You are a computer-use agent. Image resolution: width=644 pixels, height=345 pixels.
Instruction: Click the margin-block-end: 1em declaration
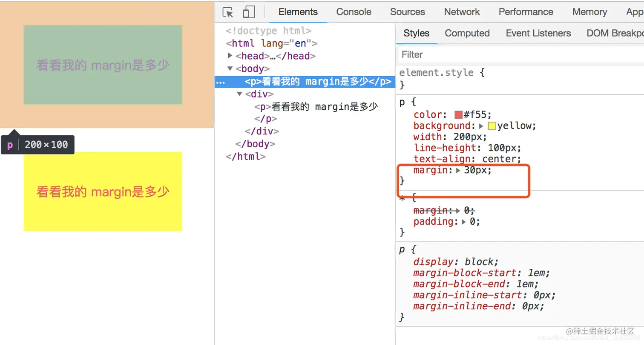coord(476,284)
